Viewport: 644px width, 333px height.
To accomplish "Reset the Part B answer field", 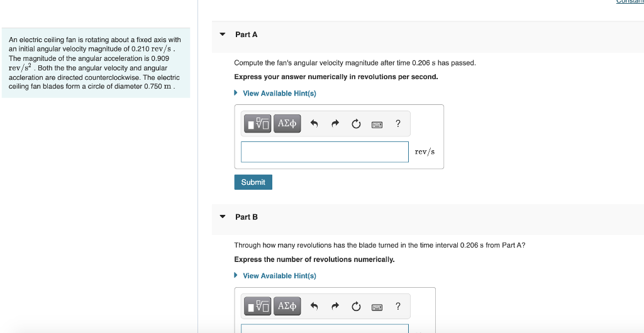I will pos(356,307).
